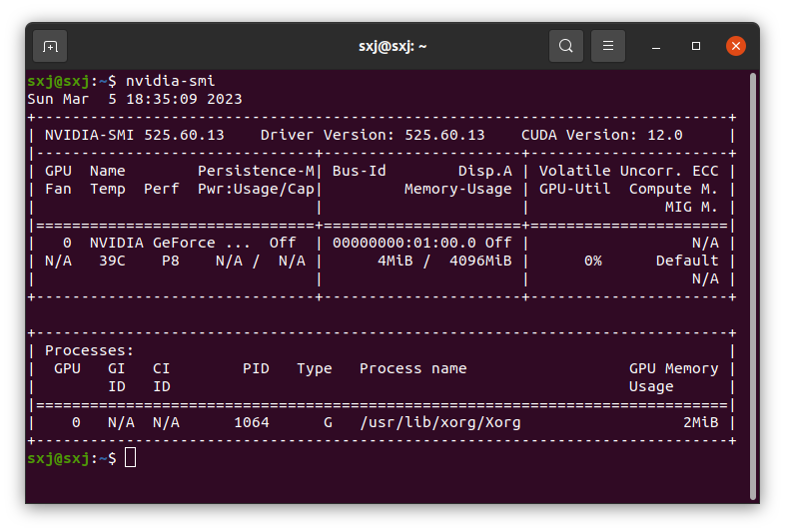Click the 'Disp.A' column header
This screenshot has width=785, height=532.
click(x=485, y=171)
